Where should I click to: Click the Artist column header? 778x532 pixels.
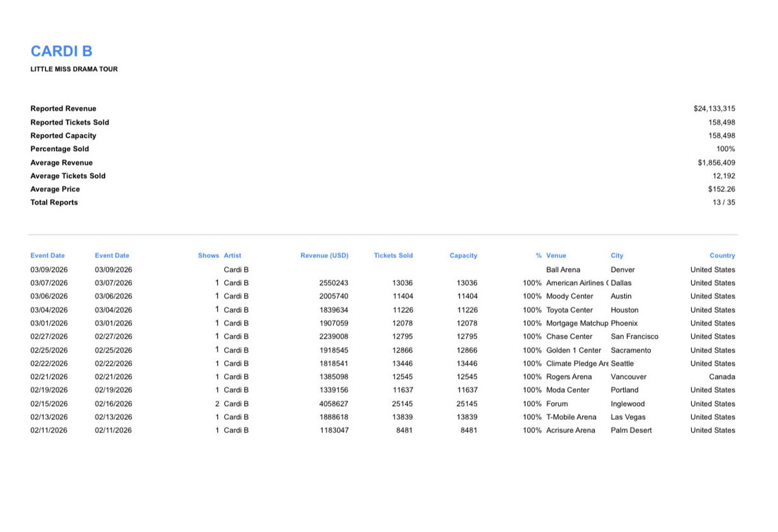[x=232, y=255]
